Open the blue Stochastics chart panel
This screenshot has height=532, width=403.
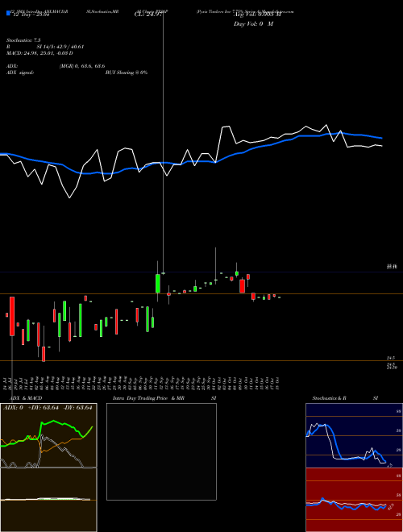coord(354,435)
